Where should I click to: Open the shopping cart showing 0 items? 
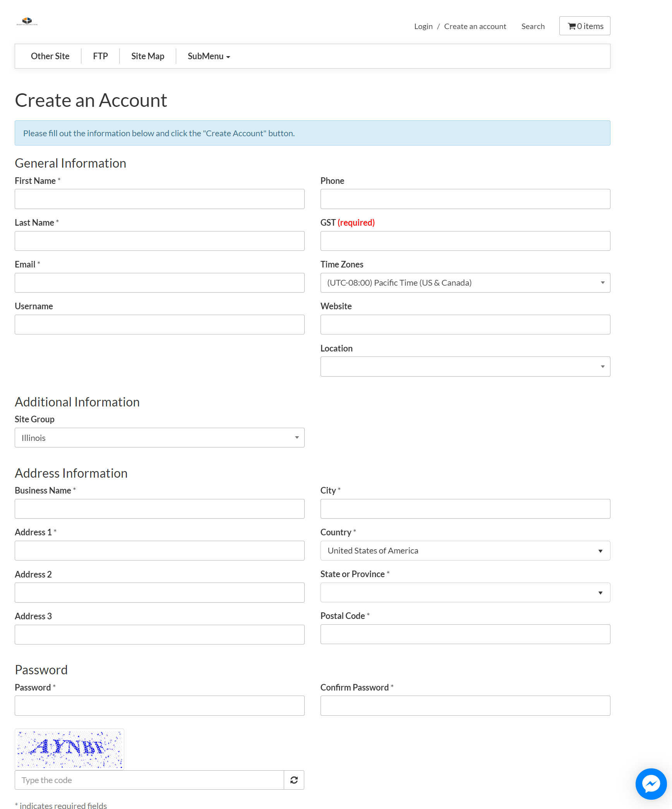coord(585,26)
